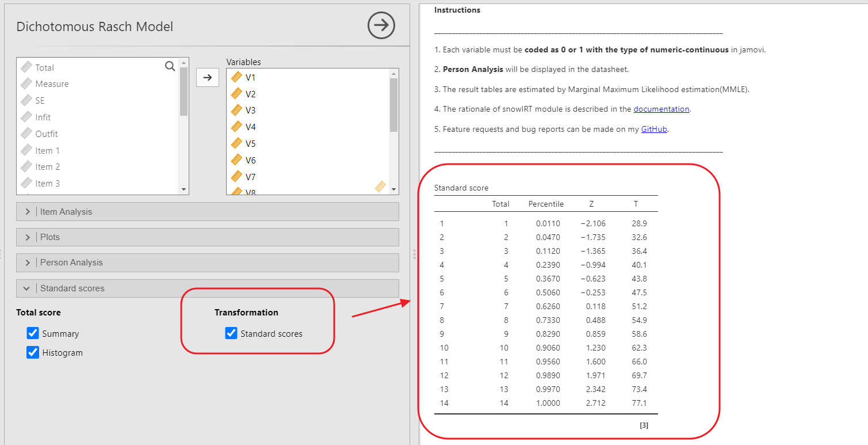Click the Total score heading
This screenshot has width=868, height=445.
click(x=39, y=312)
